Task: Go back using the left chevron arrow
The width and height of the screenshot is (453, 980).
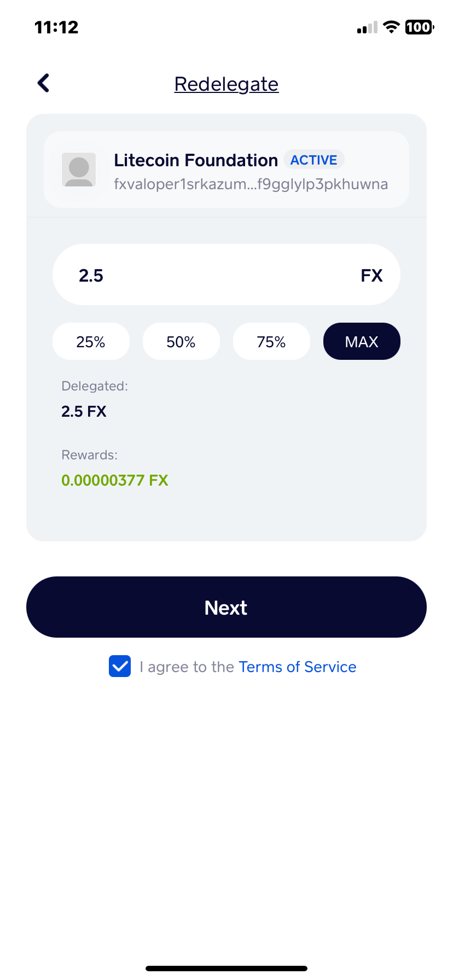Action: coord(44,83)
